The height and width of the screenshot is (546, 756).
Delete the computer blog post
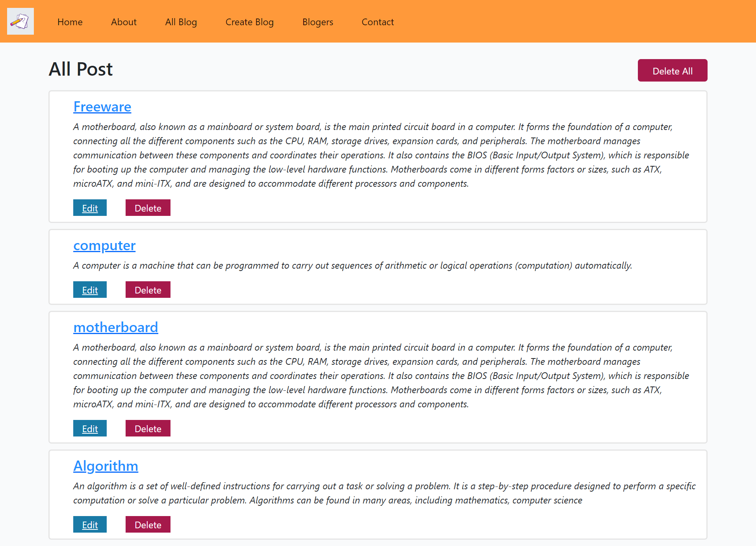click(148, 290)
